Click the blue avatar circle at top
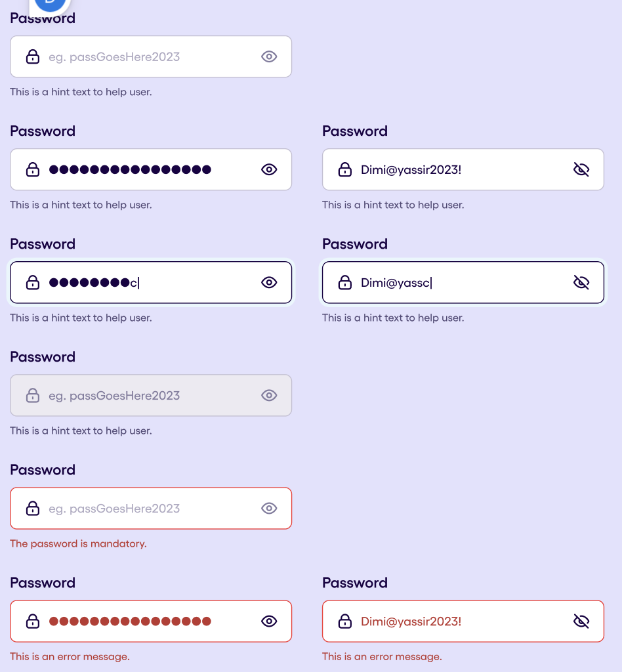 click(x=51, y=5)
